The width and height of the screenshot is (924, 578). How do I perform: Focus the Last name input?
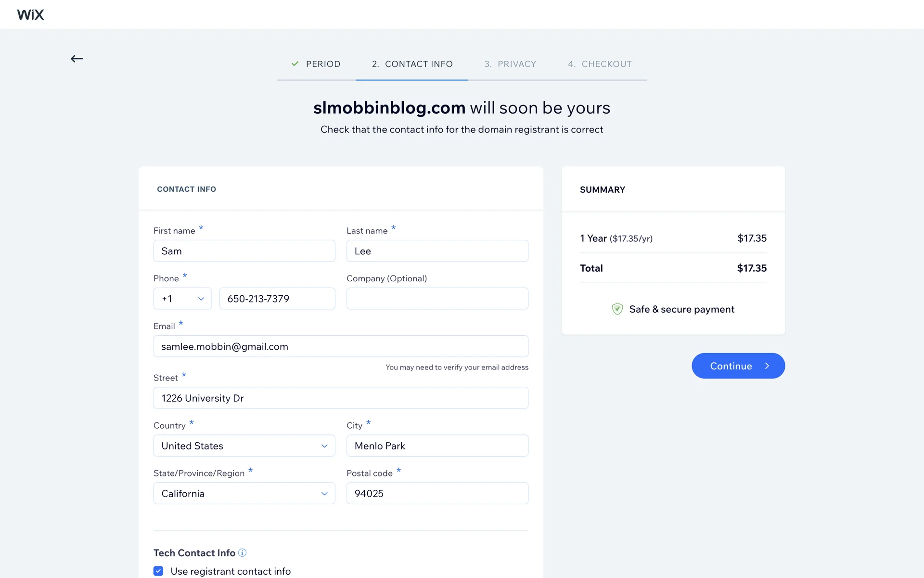(x=437, y=251)
